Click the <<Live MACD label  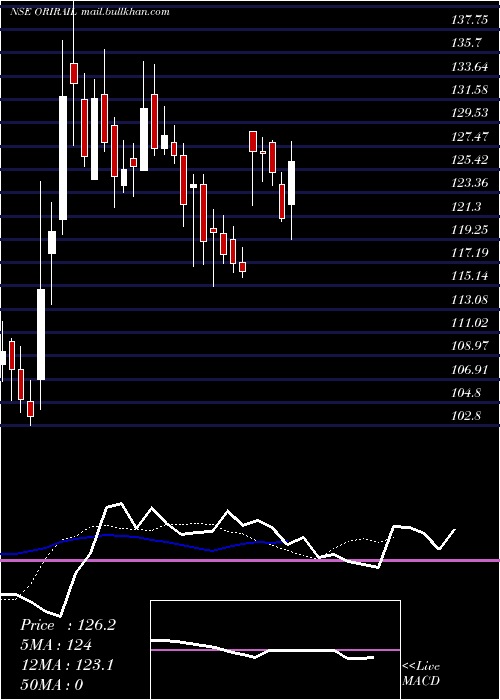click(421, 674)
